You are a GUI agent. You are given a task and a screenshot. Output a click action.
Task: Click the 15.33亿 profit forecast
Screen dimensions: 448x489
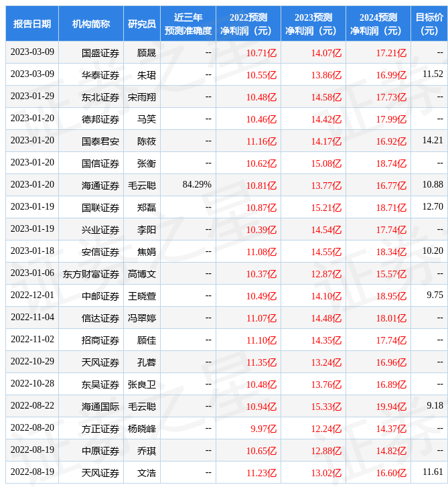click(326, 407)
